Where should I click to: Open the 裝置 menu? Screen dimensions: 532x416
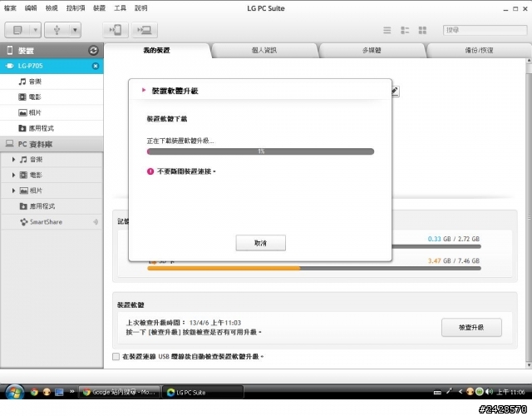coord(100,8)
